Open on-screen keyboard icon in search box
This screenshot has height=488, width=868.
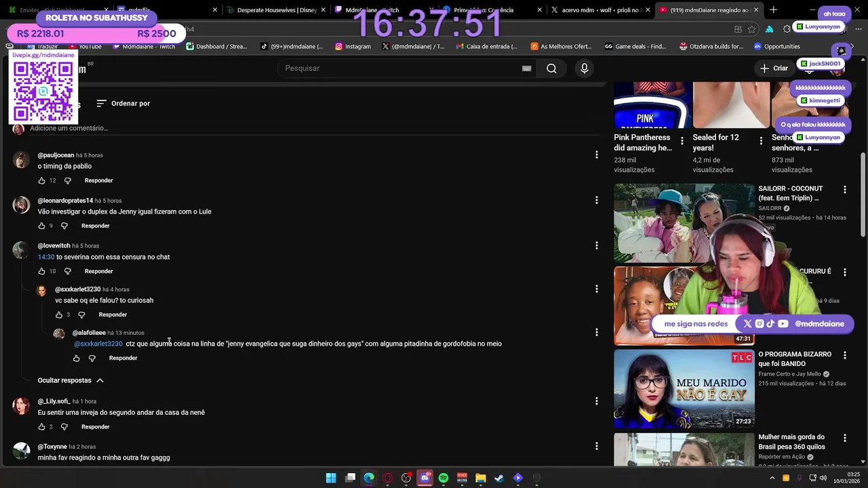click(x=526, y=68)
